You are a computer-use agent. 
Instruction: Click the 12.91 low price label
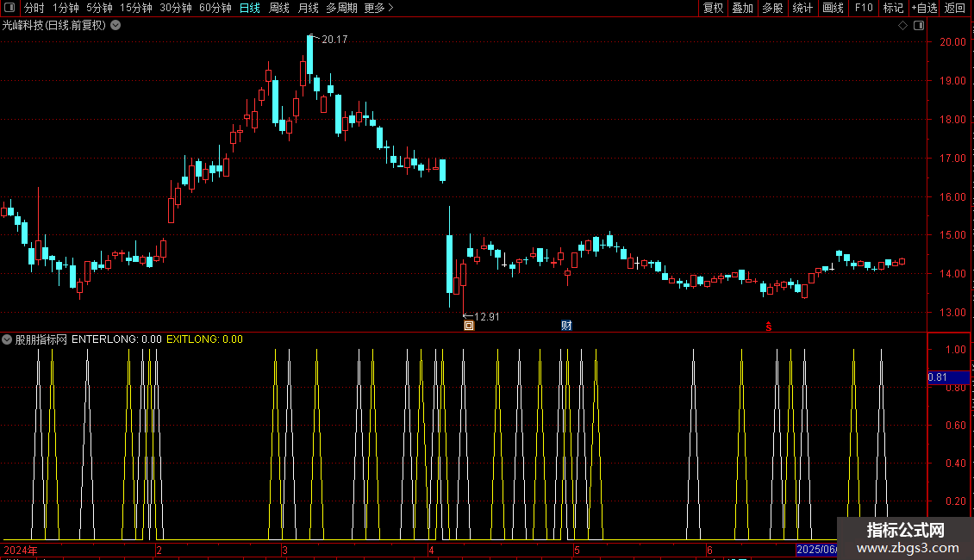click(x=486, y=317)
